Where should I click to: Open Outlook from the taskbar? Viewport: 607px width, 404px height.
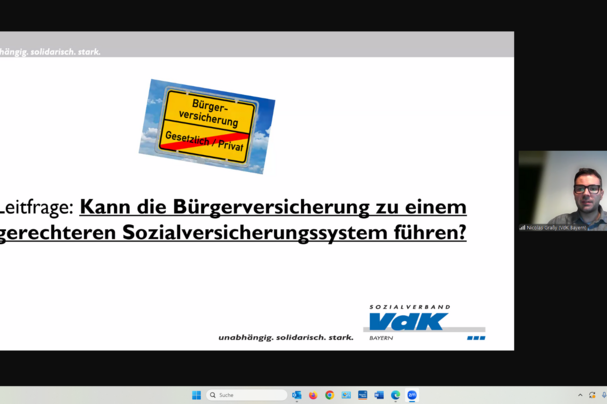[297, 395]
